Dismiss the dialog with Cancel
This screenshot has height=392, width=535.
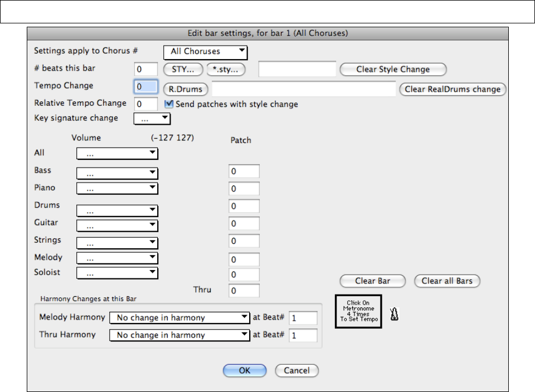[296, 371]
